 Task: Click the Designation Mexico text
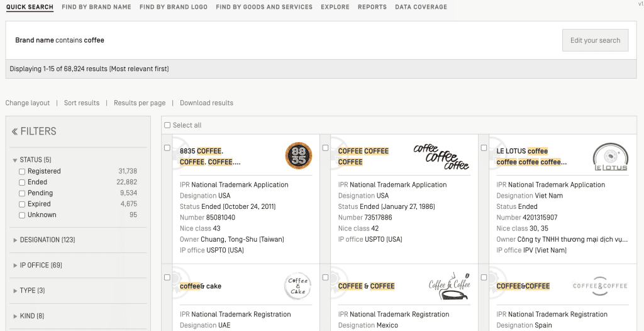pos(368,325)
